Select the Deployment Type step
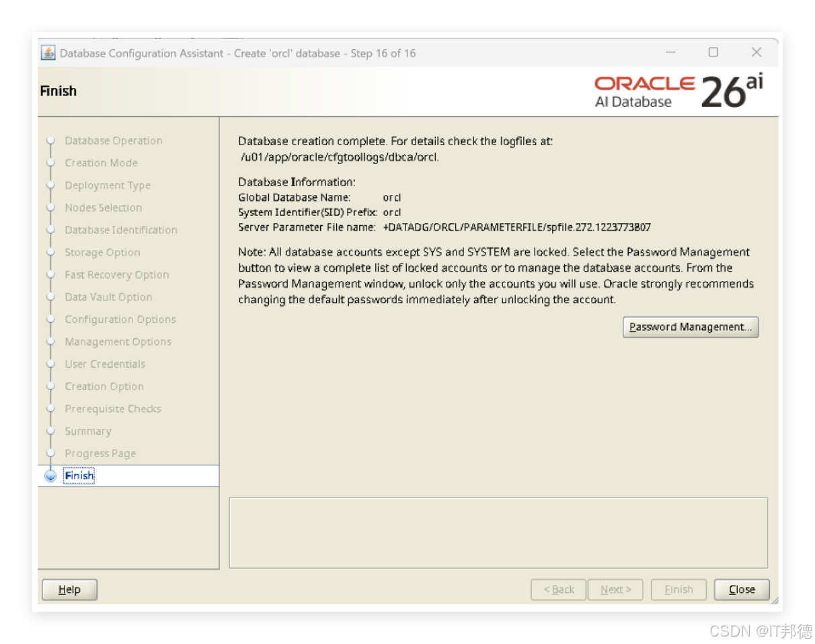Screen dimensions: 815x644 (x=108, y=186)
